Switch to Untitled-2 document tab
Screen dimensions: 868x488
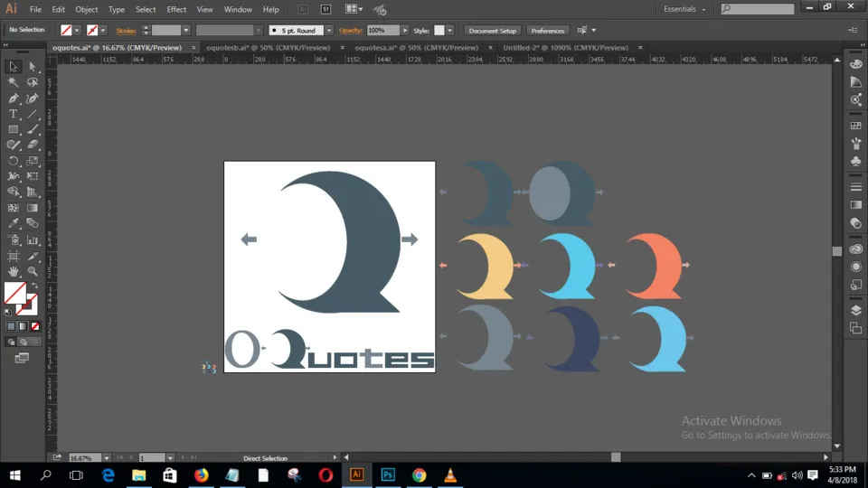pyautogui.click(x=565, y=48)
